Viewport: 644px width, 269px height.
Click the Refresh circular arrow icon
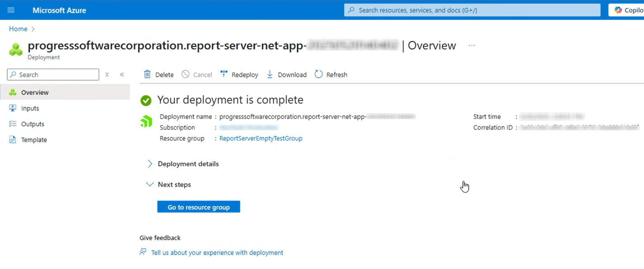(x=318, y=74)
